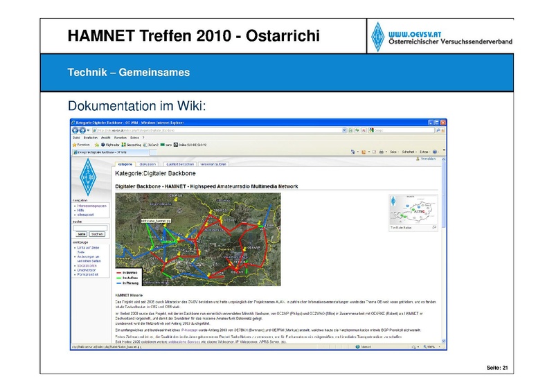The image size is (554, 392).
Task: Click the blue help icon in command bar
Action: (x=435, y=152)
